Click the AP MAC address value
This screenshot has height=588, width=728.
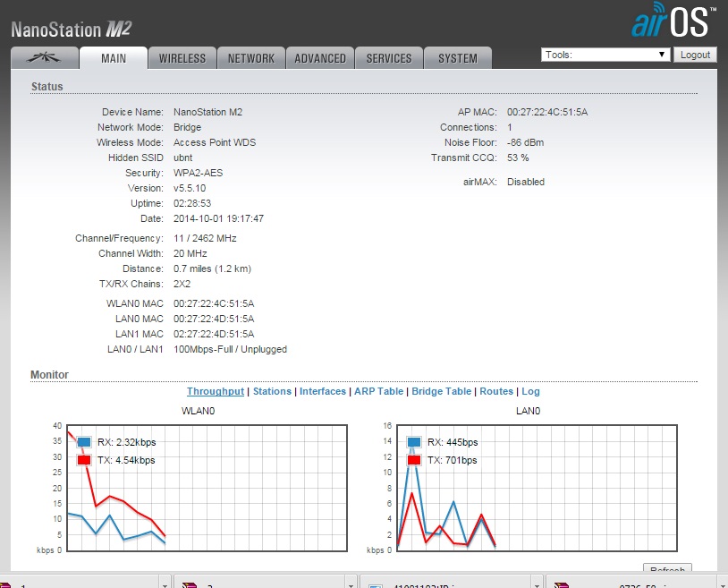[547, 112]
